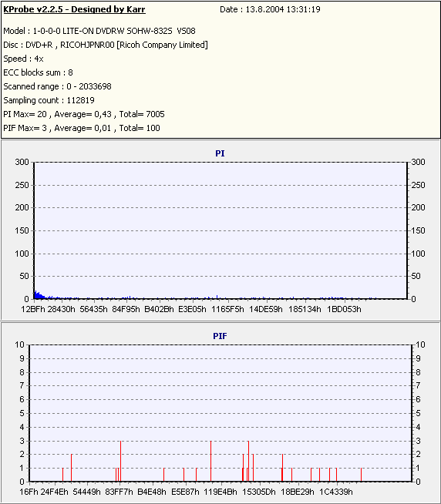Click the Sampling count : 112819 line

coord(49,100)
